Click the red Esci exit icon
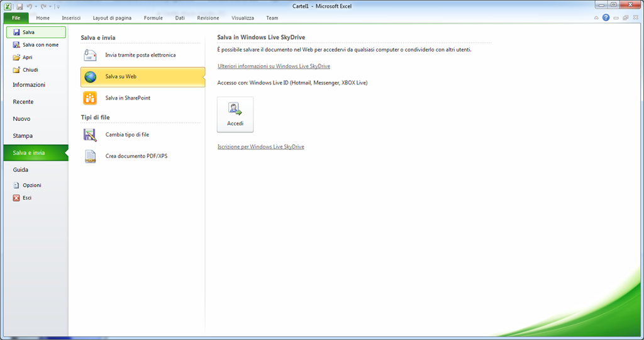 coord(16,198)
